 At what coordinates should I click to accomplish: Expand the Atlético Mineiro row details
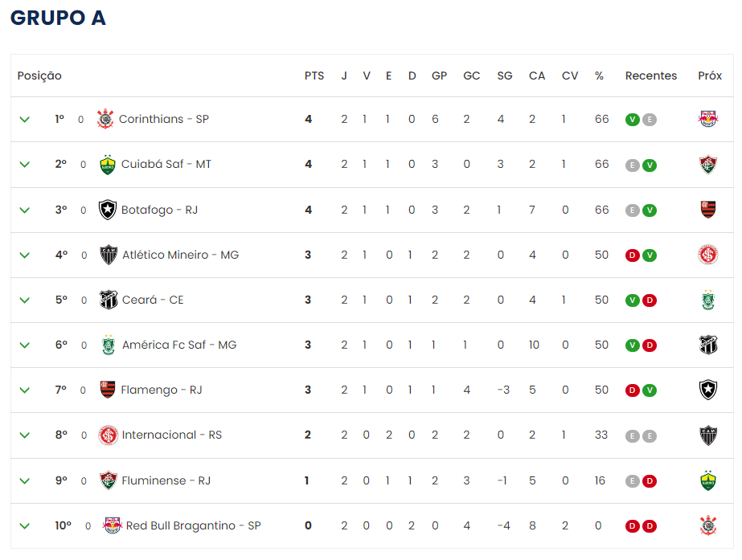tap(25, 255)
